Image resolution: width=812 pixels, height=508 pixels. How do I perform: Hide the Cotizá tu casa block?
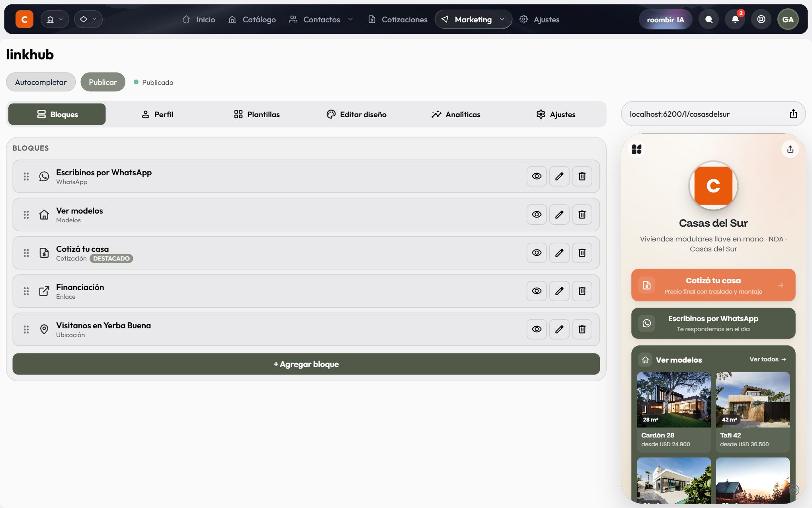point(537,253)
